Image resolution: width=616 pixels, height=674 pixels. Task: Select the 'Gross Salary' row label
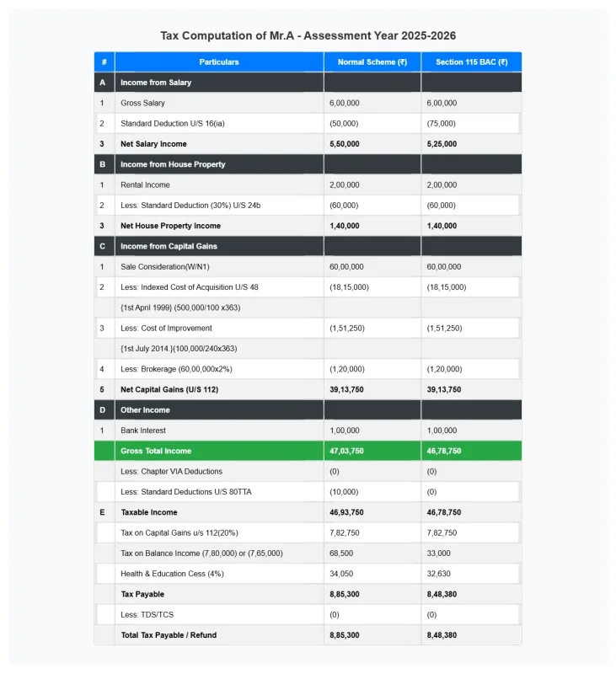tap(142, 103)
